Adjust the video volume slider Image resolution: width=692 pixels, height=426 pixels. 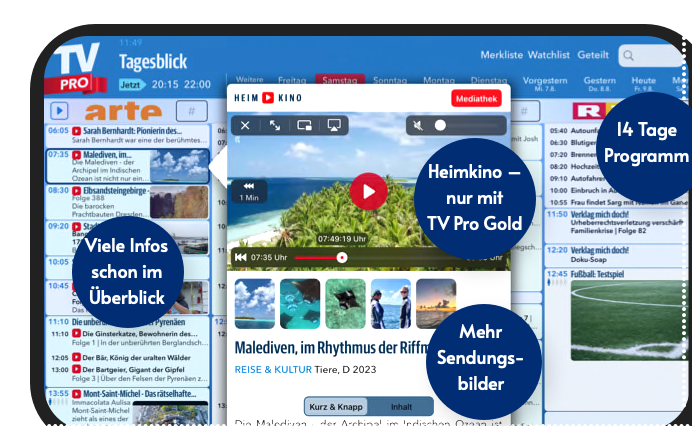pyautogui.click(x=468, y=126)
